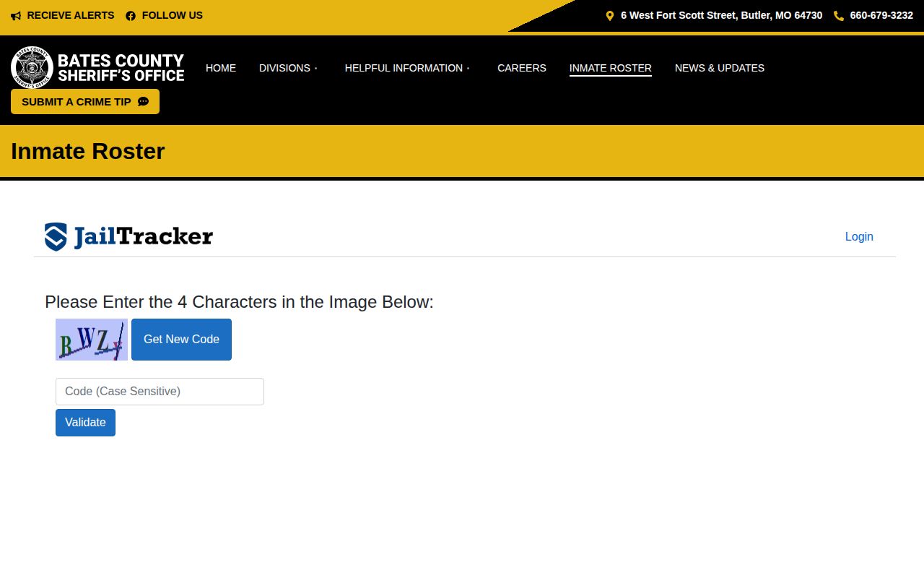This screenshot has height=578, width=924.
Task: Click the Validate button
Action: [85, 423]
